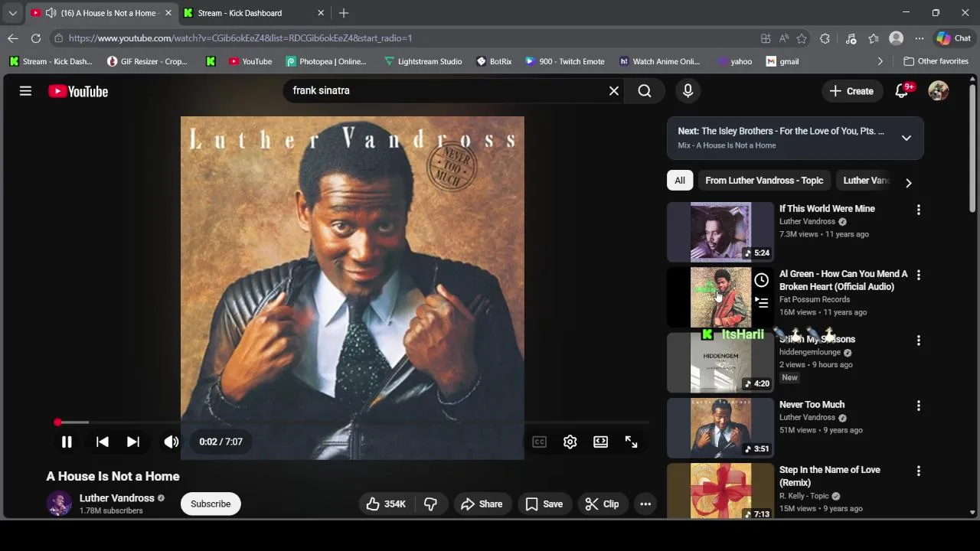980x551 pixels.
Task: Click the magnifier search button
Action: click(645, 91)
